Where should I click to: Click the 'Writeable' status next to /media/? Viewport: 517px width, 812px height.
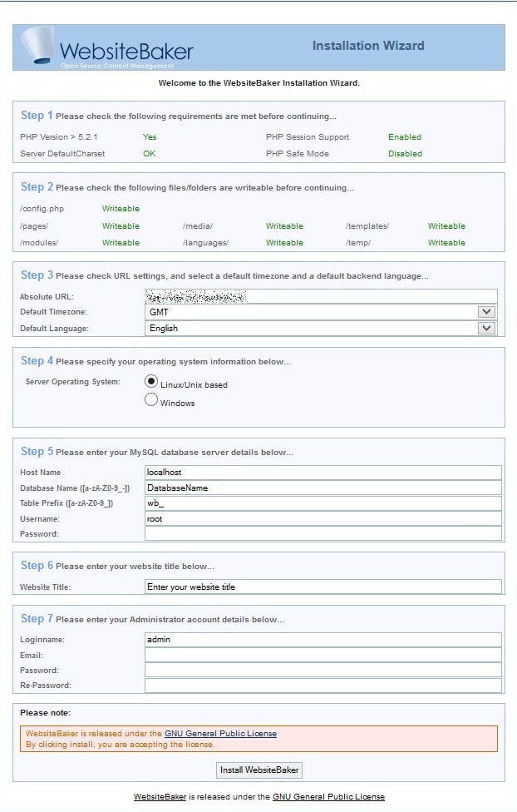(284, 225)
